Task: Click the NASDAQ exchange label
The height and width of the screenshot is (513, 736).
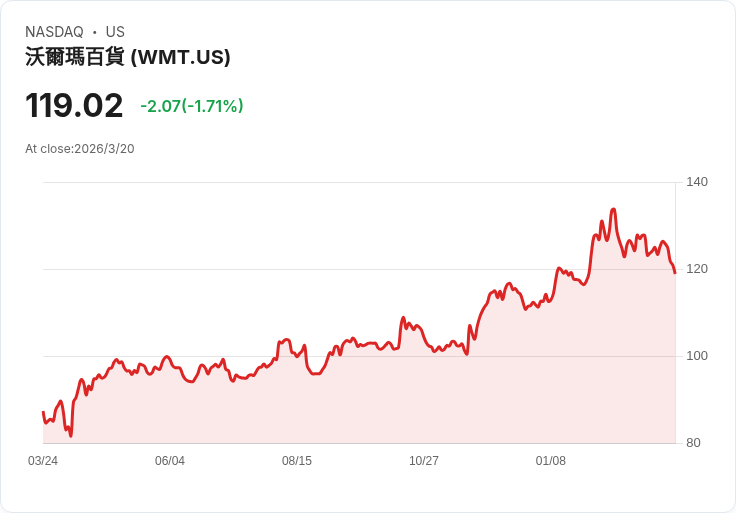Action: pos(54,32)
